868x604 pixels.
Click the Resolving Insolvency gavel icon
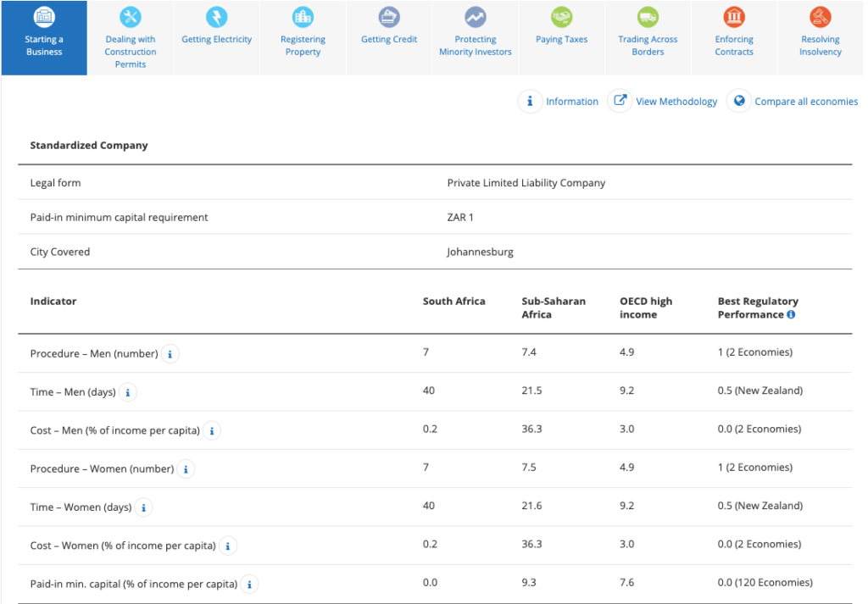point(821,17)
